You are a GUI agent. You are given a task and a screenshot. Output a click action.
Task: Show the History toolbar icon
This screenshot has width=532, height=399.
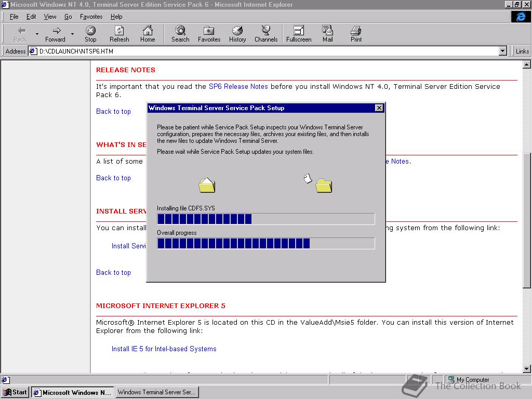click(237, 31)
